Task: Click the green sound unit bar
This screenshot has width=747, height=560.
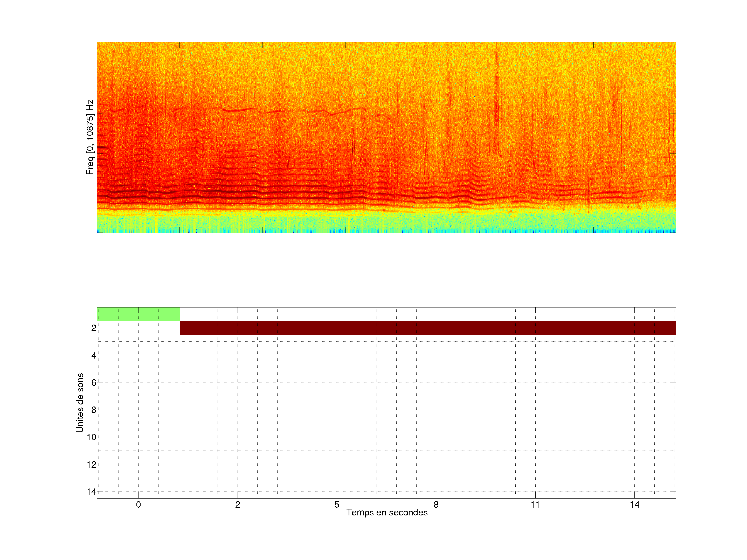Action: pos(138,314)
